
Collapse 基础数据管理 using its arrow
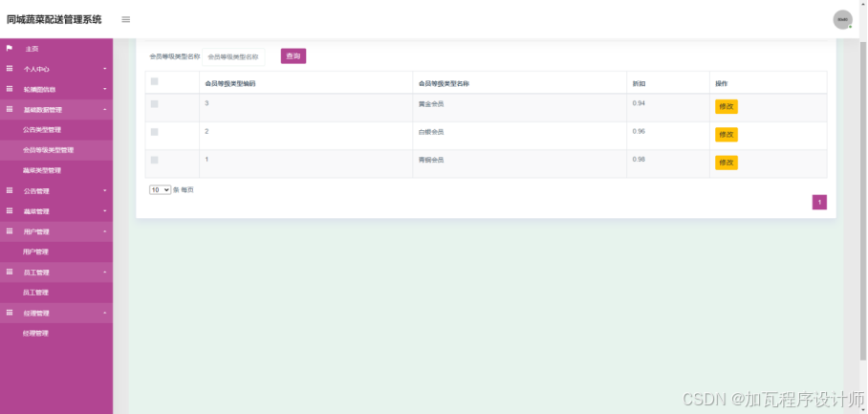(104, 110)
